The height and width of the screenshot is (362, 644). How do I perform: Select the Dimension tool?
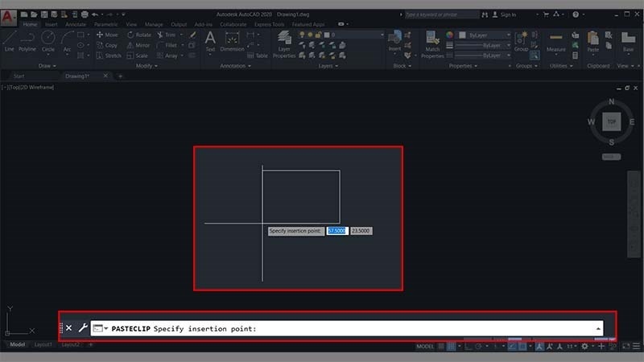tap(232, 42)
